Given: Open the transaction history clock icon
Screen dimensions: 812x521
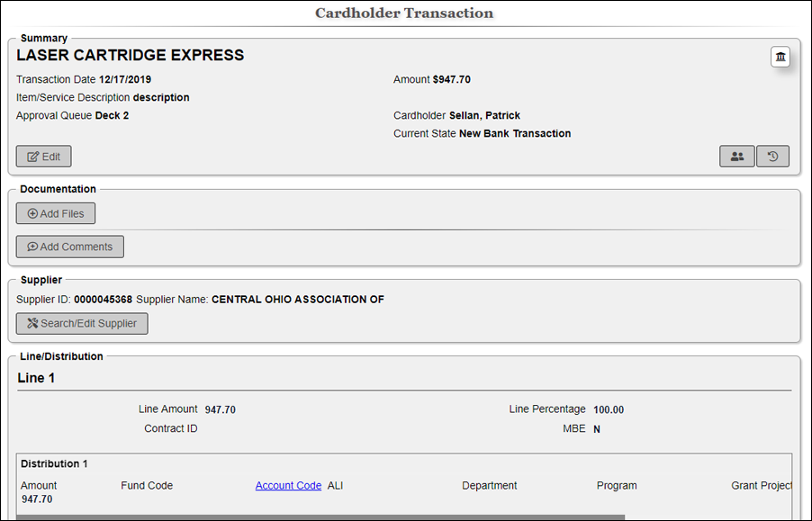Looking at the screenshot, I should (772, 157).
